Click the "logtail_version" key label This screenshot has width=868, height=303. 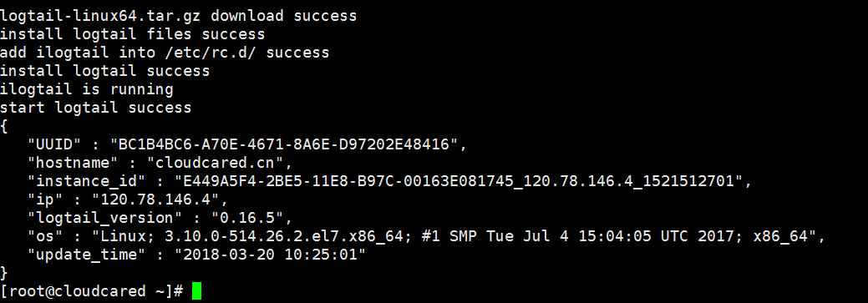click(101, 218)
